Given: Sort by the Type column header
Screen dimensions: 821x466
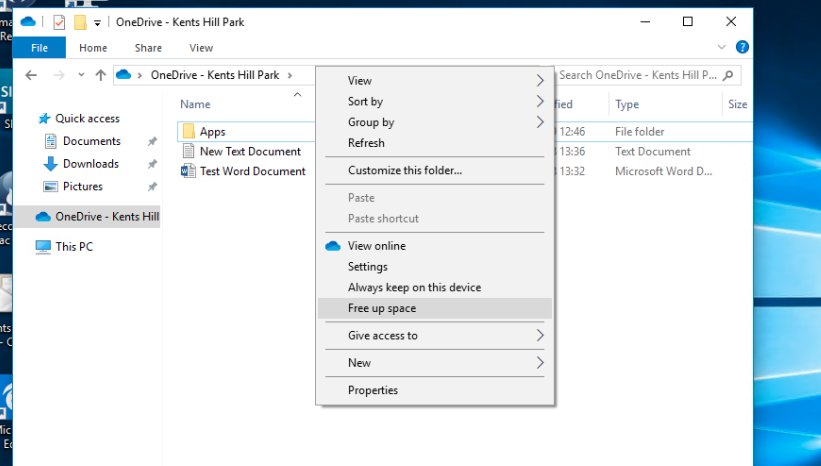Looking at the screenshot, I should (627, 104).
